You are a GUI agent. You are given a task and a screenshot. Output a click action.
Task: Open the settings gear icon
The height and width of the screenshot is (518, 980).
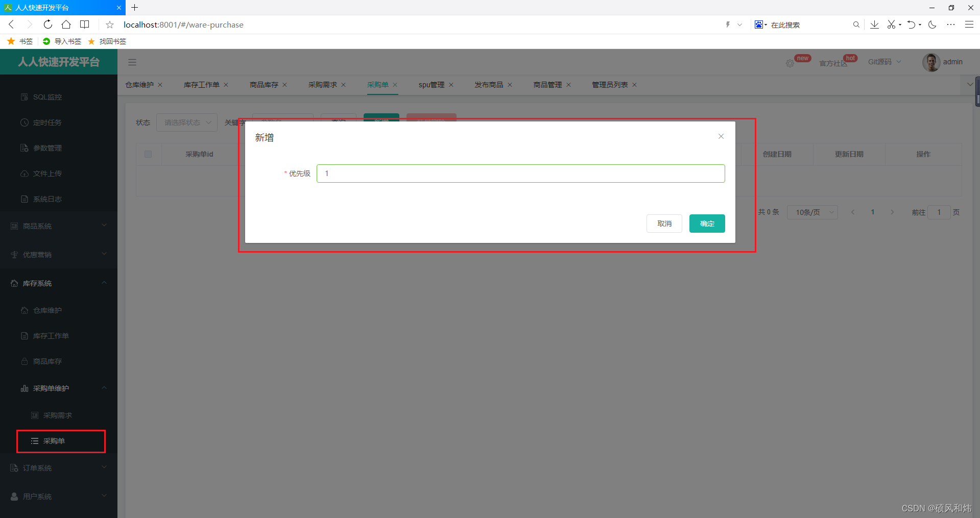(790, 63)
